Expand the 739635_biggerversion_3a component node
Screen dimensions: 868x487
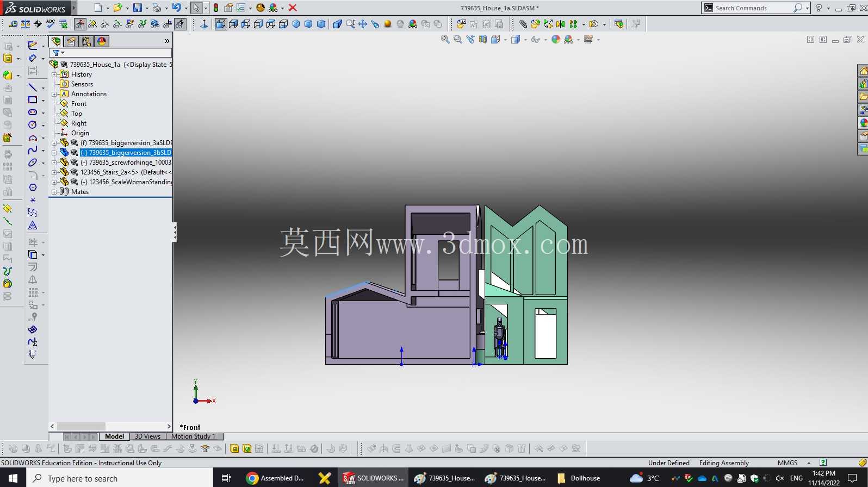[54, 143]
